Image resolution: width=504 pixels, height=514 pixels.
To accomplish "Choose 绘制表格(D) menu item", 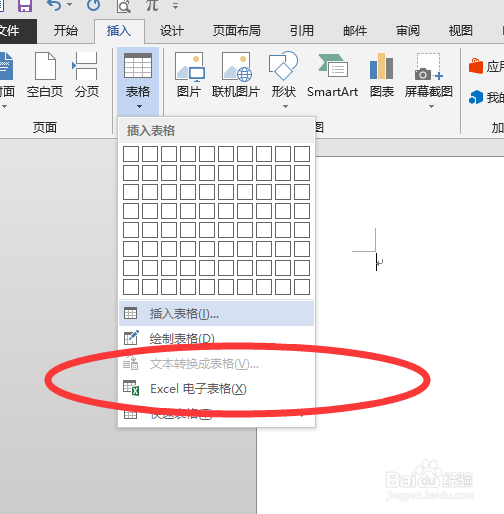I will (x=216, y=338).
